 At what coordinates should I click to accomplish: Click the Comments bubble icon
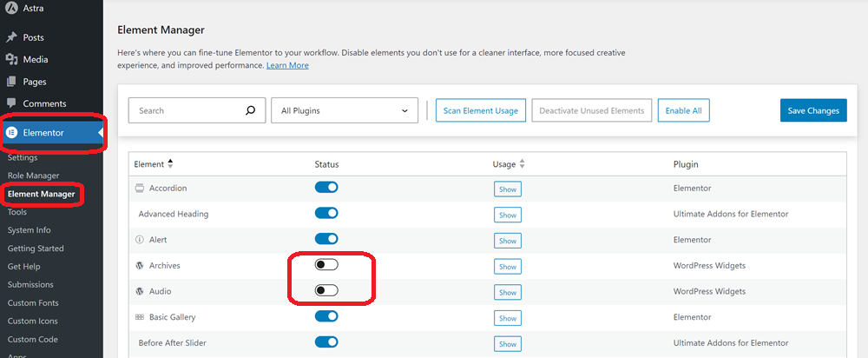[11, 103]
